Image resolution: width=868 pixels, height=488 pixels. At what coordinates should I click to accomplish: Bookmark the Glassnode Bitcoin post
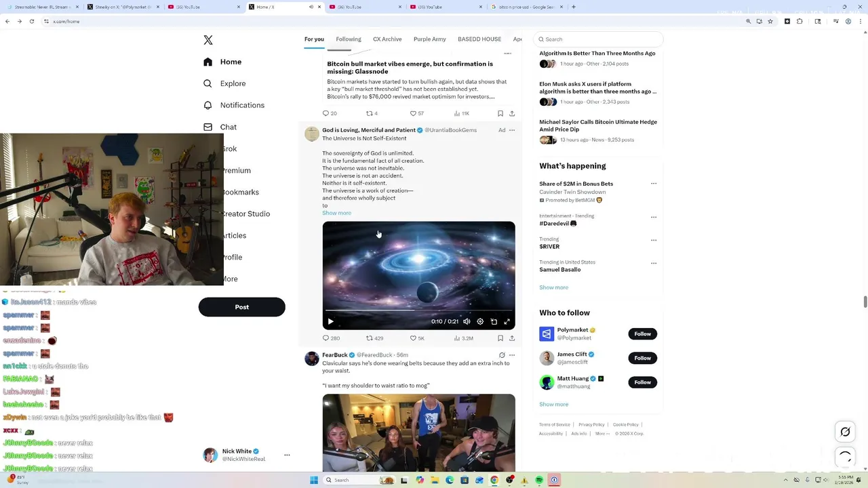click(500, 113)
